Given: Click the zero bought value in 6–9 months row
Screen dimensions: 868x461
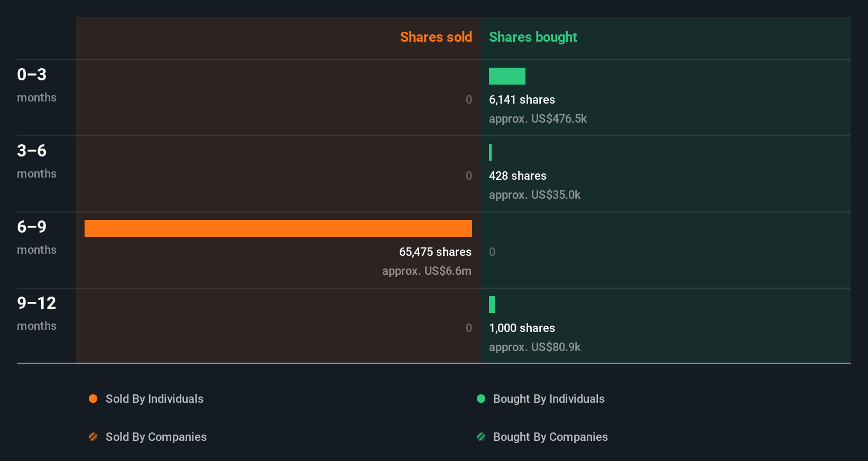Looking at the screenshot, I should [x=492, y=252].
